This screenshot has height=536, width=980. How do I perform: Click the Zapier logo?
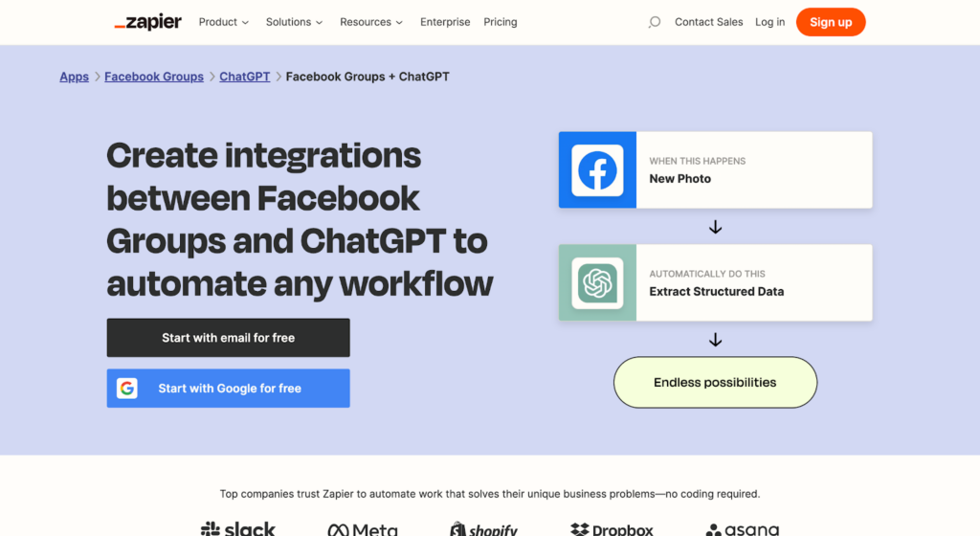tap(147, 22)
